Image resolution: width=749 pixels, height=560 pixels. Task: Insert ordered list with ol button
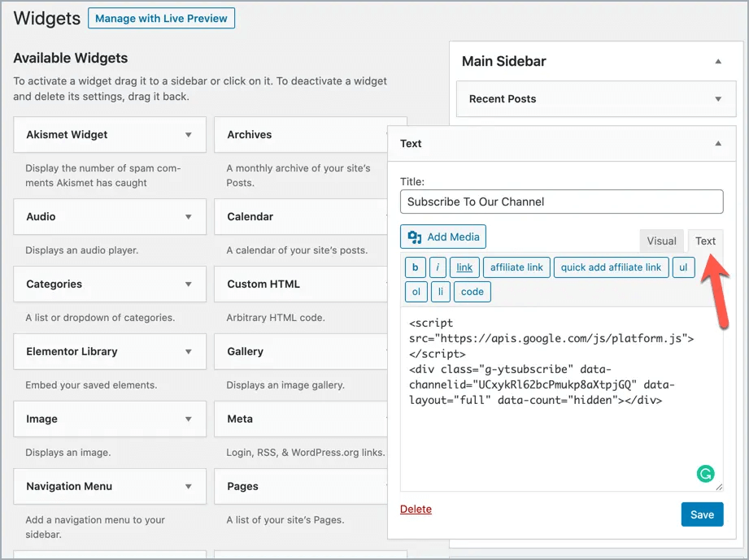point(416,292)
